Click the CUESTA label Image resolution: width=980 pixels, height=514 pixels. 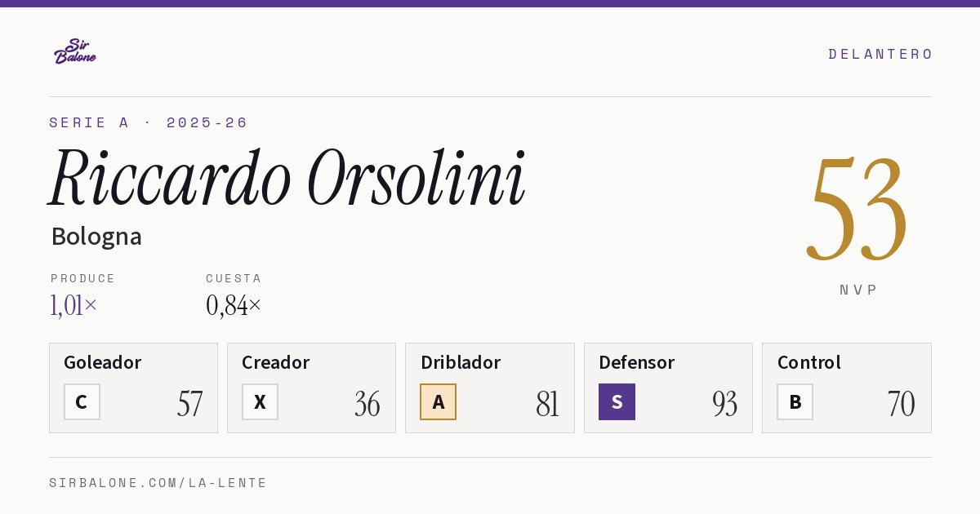pyautogui.click(x=234, y=278)
